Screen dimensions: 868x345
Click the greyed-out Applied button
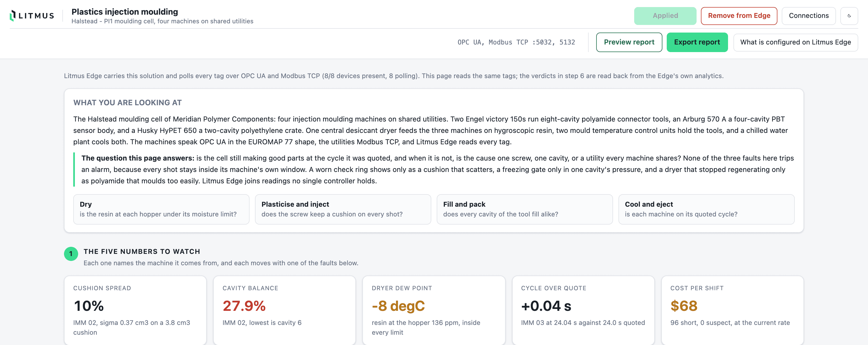click(x=665, y=16)
